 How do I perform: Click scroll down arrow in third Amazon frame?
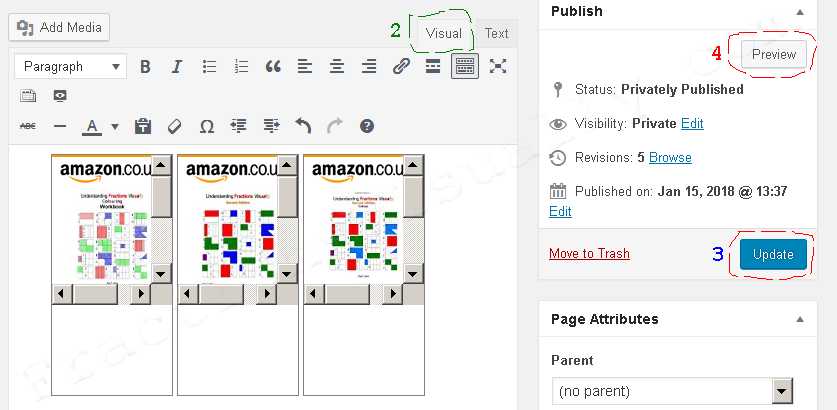414,274
